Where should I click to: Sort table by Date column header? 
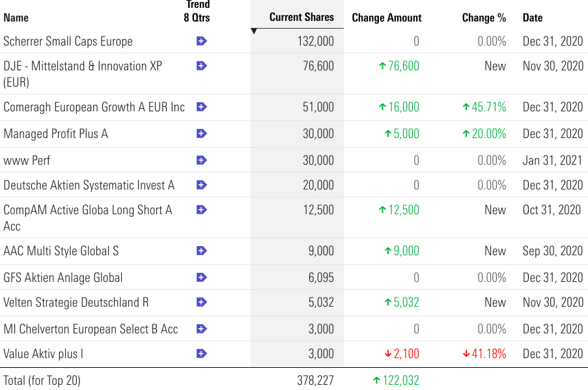(532, 18)
